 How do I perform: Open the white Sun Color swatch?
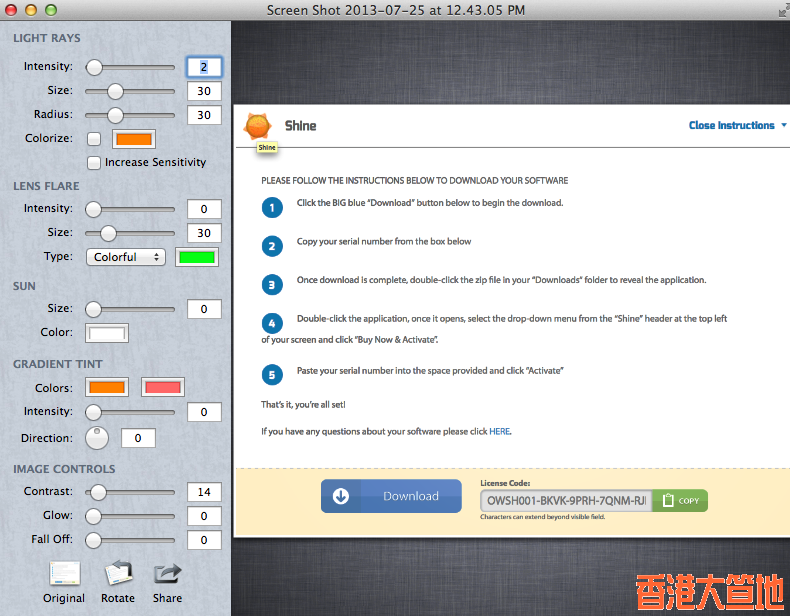click(107, 333)
